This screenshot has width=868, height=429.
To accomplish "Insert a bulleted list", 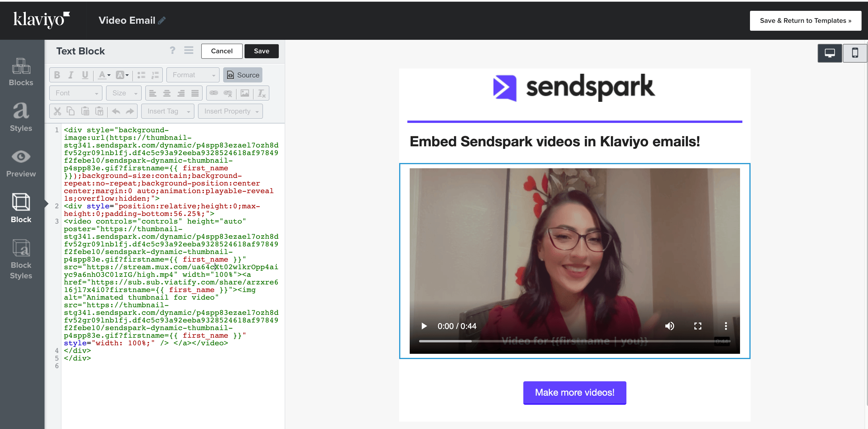I will point(141,75).
